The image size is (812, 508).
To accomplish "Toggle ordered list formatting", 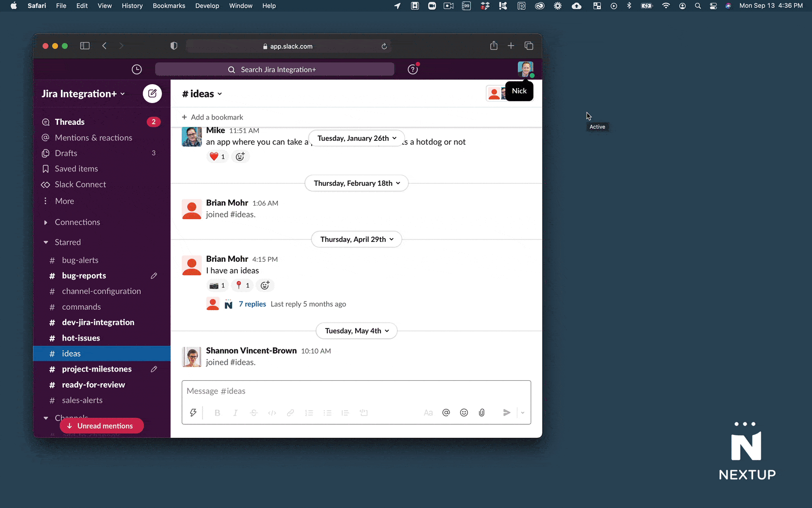I will pos(309,413).
